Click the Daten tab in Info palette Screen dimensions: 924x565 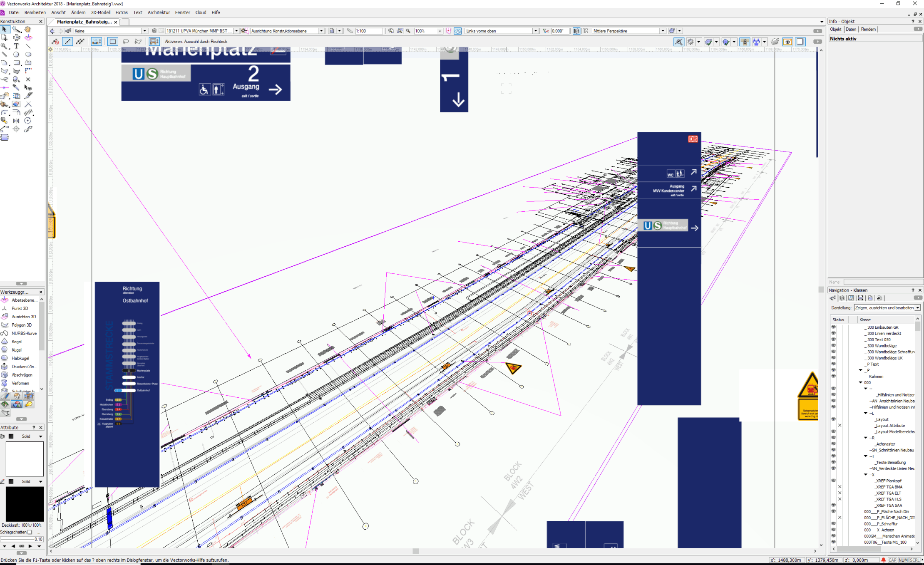coord(851,29)
